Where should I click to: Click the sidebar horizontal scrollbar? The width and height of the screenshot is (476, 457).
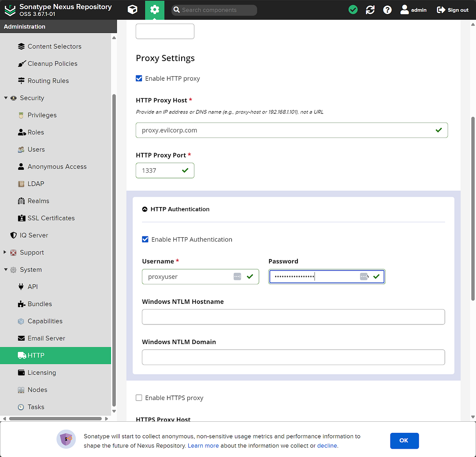[x=56, y=419]
